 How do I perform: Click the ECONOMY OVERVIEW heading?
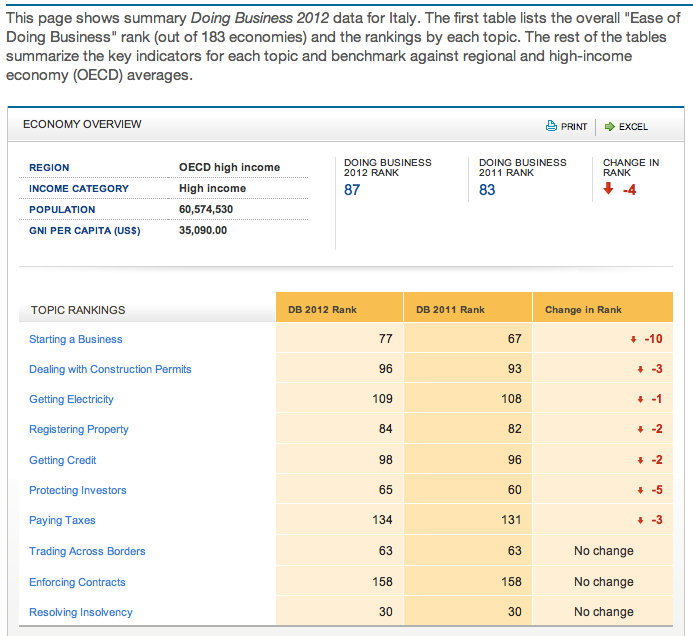pyautogui.click(x=82, y=124)
